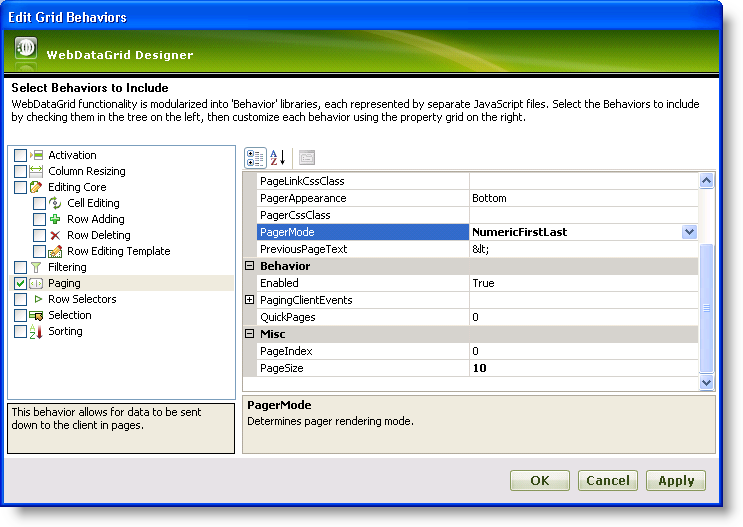Click the Row Selectors arrow icon
Image resolution: width=743 pixels, height=527 pixels.
pyautogui.click(x=38, y=299)
